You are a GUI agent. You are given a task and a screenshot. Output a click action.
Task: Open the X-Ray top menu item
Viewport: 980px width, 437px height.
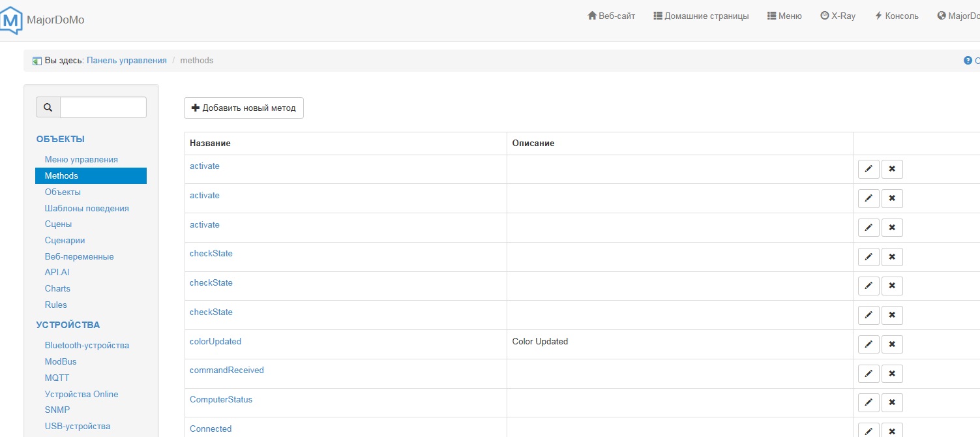coord(838,16)
